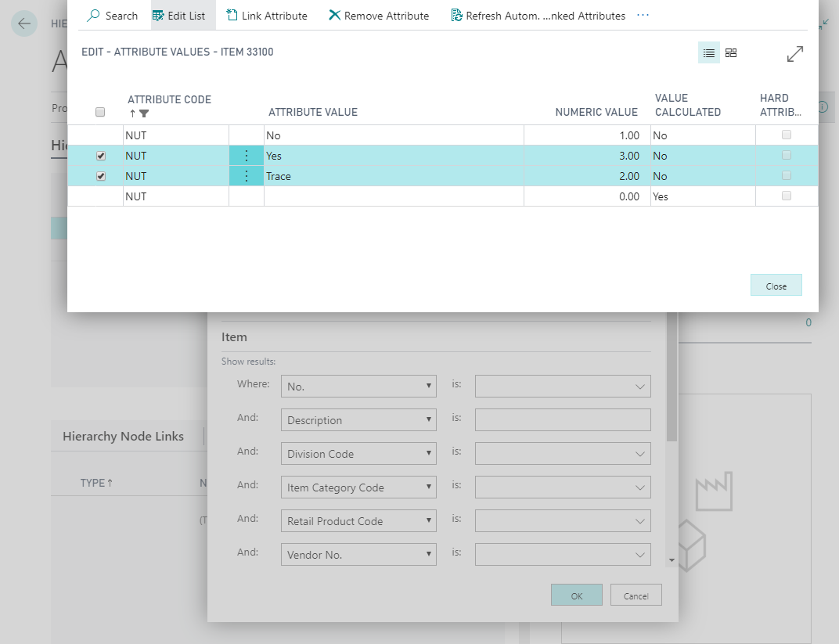The width and height of the screenshot is (839, 644).
Task: Click the Search magnifier icon
Action: coord(94,16)
